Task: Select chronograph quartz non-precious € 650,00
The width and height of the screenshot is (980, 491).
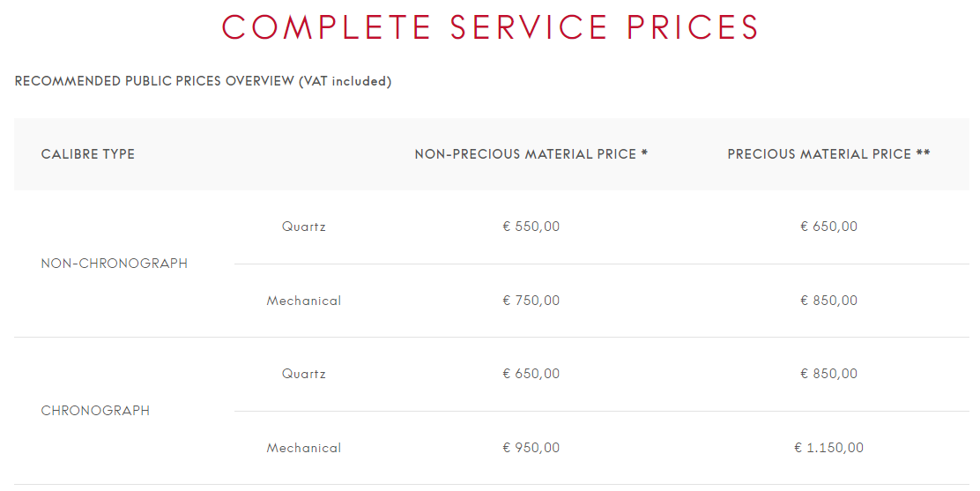Action: pos(531,374)
